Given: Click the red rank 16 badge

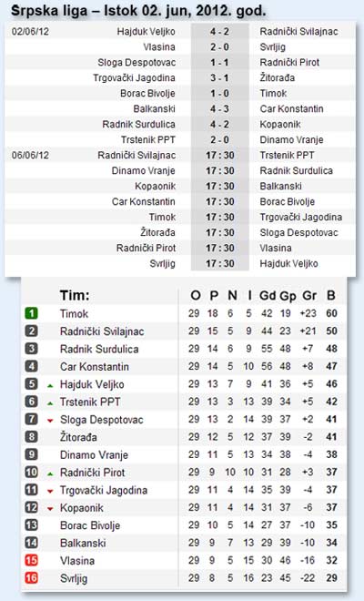Looking at the screenshot, I should [32, 578].
